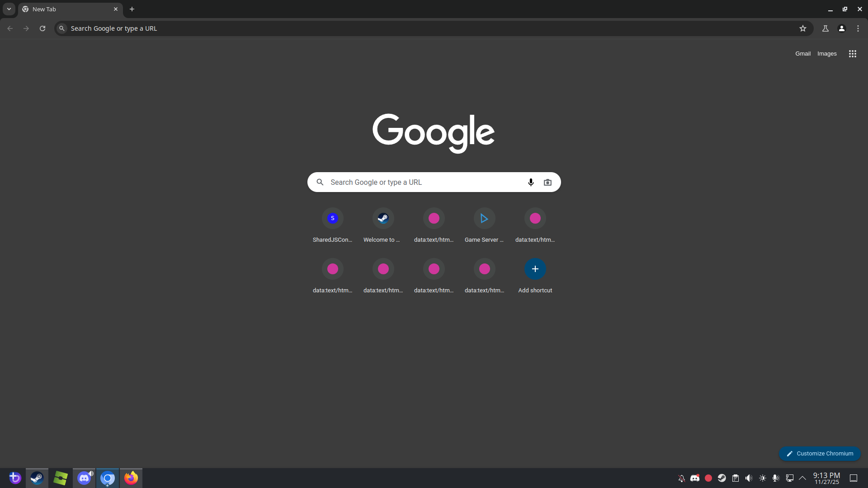Click the Customize Chromium button
This screenshot has width=868, height=488.
click(819, 453)
